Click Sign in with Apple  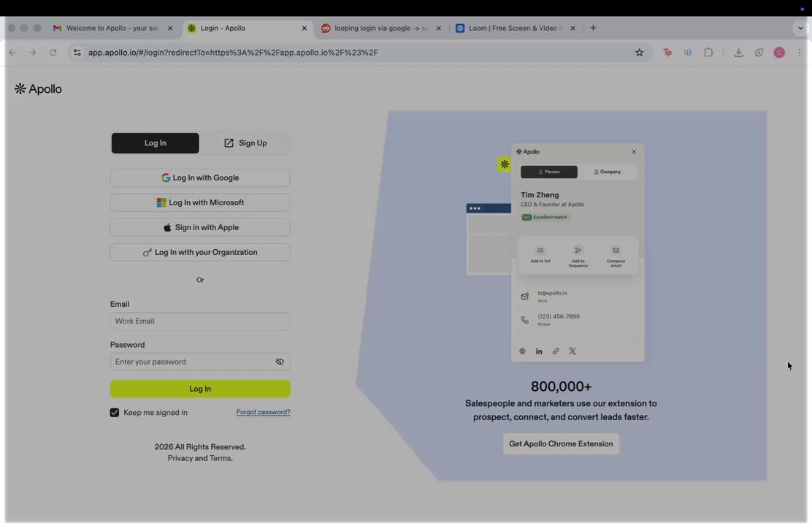(200, 227)
